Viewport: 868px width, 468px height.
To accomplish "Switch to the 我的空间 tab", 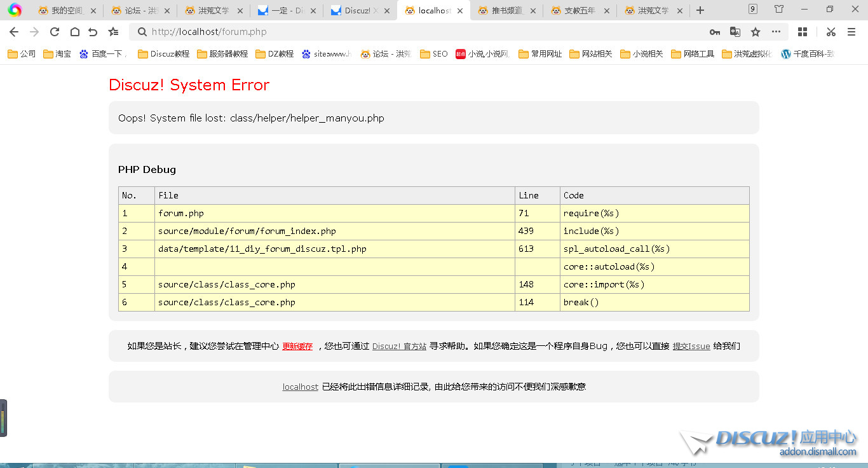I will pyautogui.click(x=67, y=11).
